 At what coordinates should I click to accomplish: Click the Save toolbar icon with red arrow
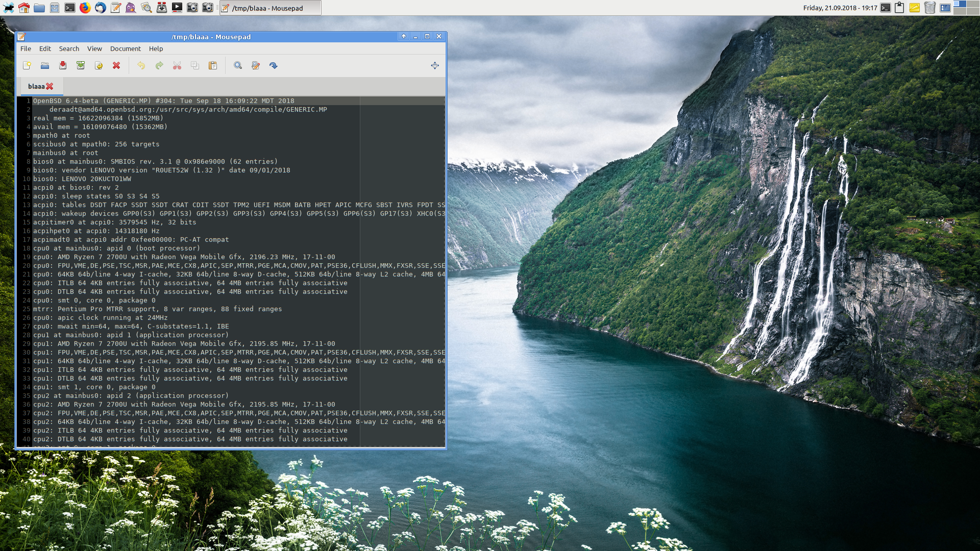(63, 65)
